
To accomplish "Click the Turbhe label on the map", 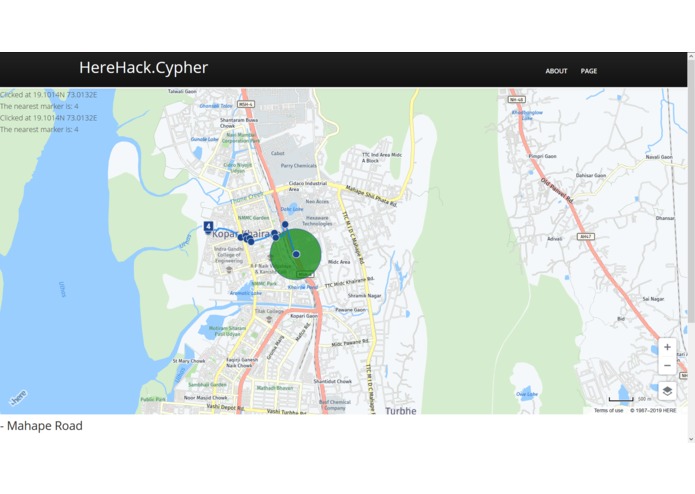I will [x=401, y=411].
